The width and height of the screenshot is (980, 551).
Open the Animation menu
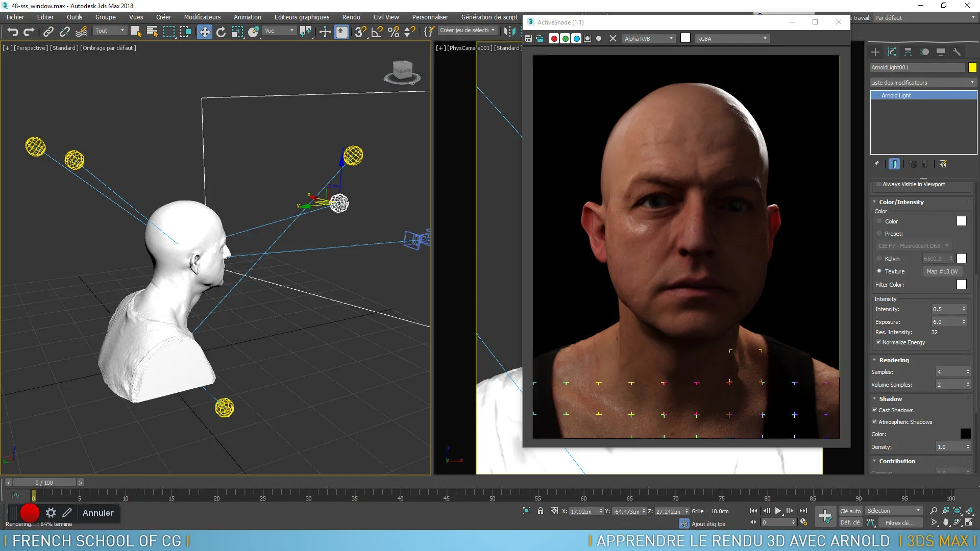247,17
